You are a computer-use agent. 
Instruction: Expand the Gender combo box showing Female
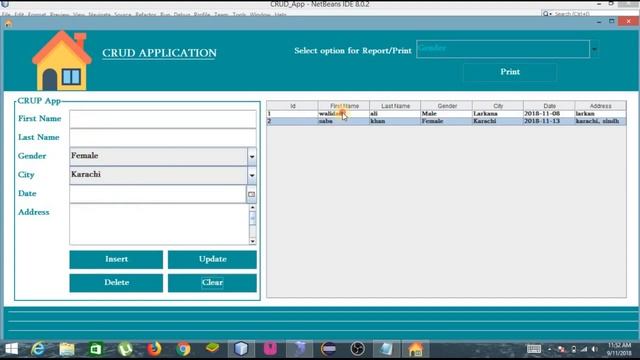point(252,157)
